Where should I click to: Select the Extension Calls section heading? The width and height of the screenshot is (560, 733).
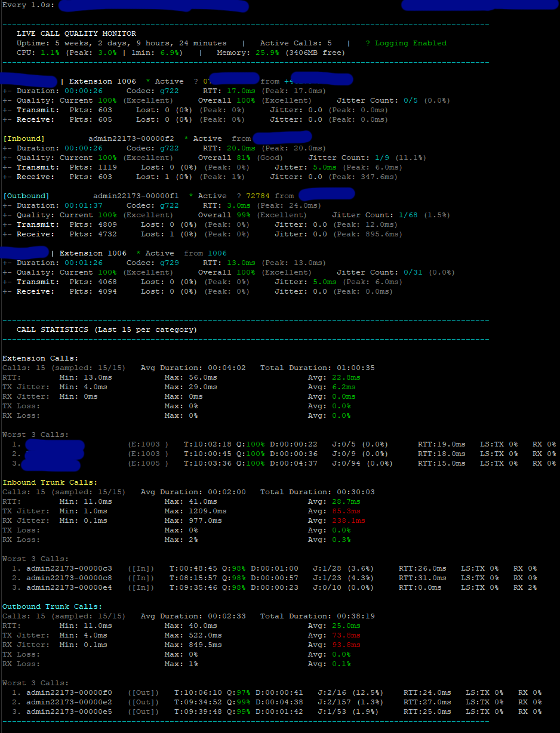coord(41,358)
